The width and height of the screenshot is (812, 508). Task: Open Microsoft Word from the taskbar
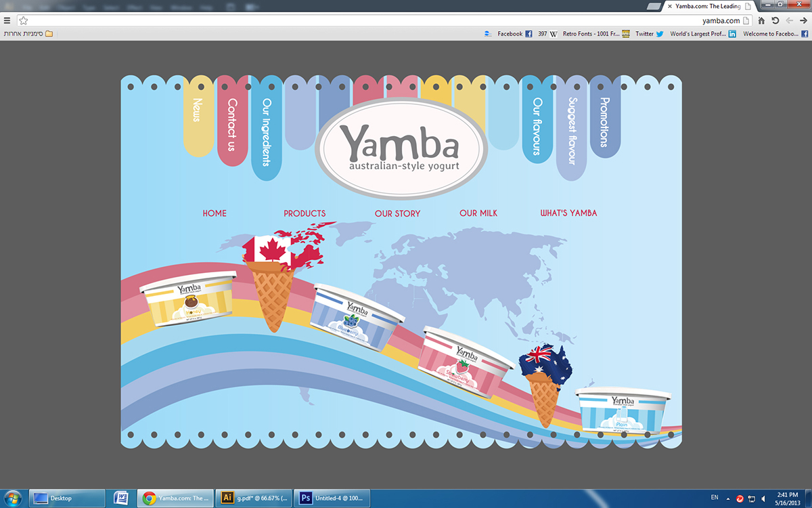coord(121,499)
